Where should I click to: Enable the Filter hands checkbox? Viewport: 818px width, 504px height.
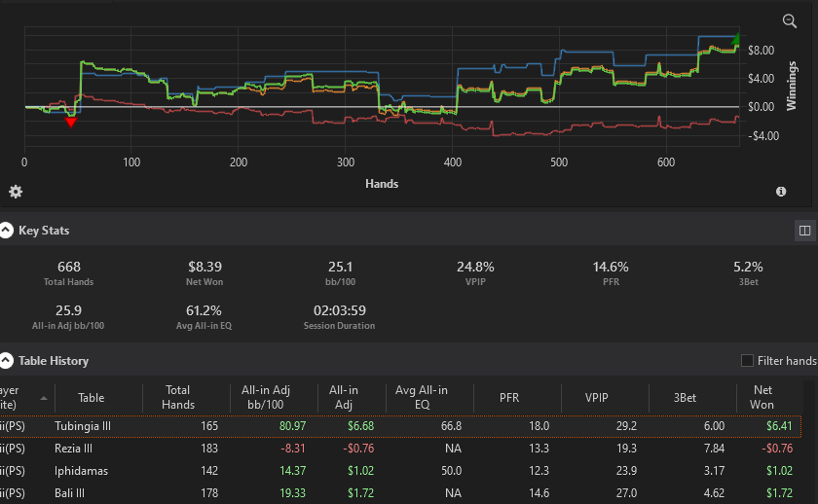point(747,361)
